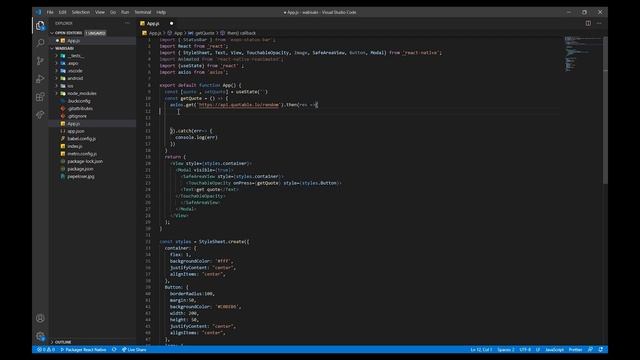The height and width of the screenshot is (360, 640).
Task: Expand the ios folder
Action: [x=56, y=86]
